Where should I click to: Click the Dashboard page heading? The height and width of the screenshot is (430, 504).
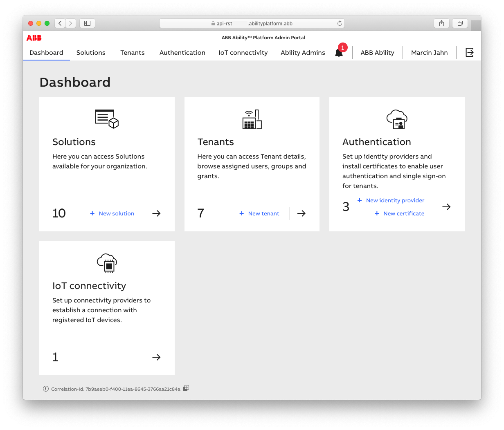pyautogui.click(x=75, y=82)
